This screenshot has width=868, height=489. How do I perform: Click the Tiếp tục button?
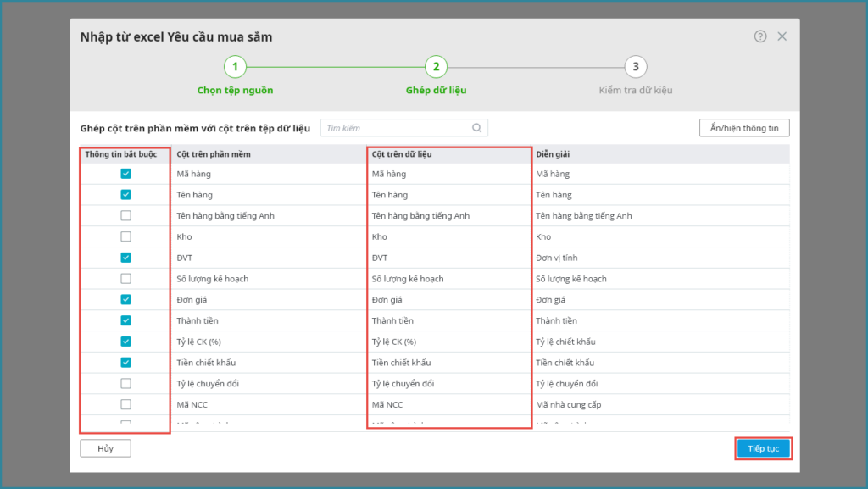(764, 448)
